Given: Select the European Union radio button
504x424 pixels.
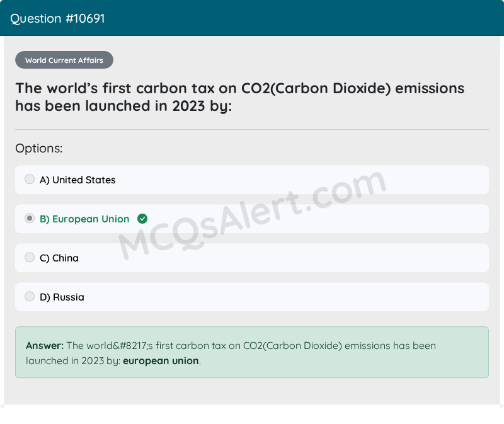Looking at the screenshot, I should [30, 219].
